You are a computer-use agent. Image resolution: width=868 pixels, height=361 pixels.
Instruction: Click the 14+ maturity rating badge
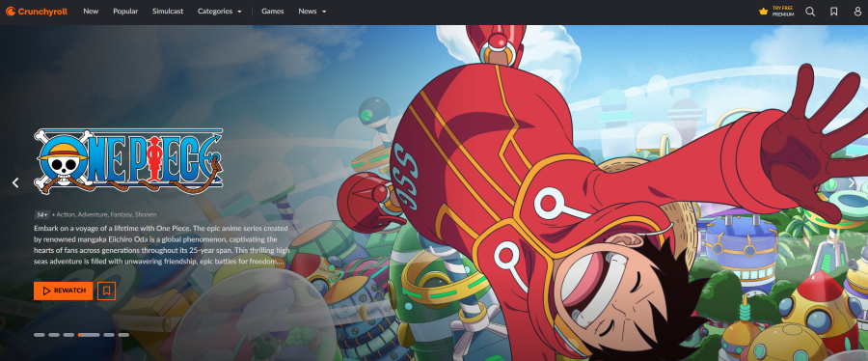pos(41,214)
